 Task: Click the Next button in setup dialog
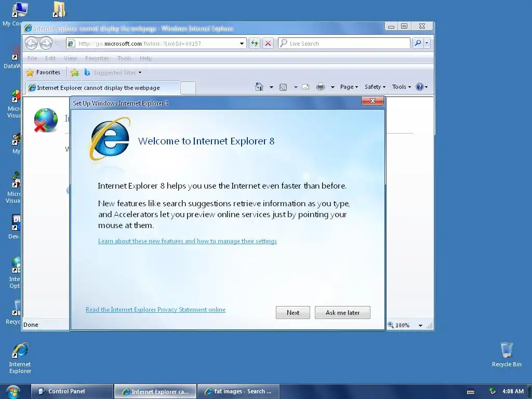pos(293,312)
